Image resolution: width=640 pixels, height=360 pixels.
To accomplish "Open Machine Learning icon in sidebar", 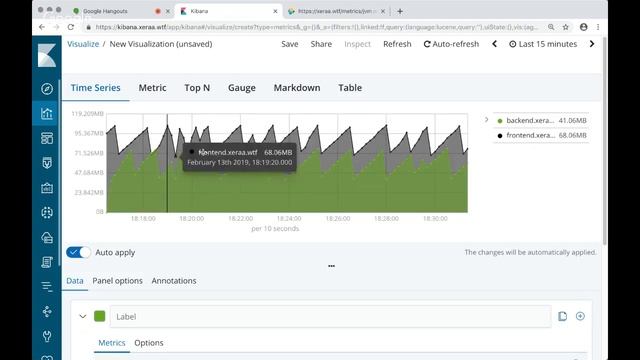I will tap(47, 213).
